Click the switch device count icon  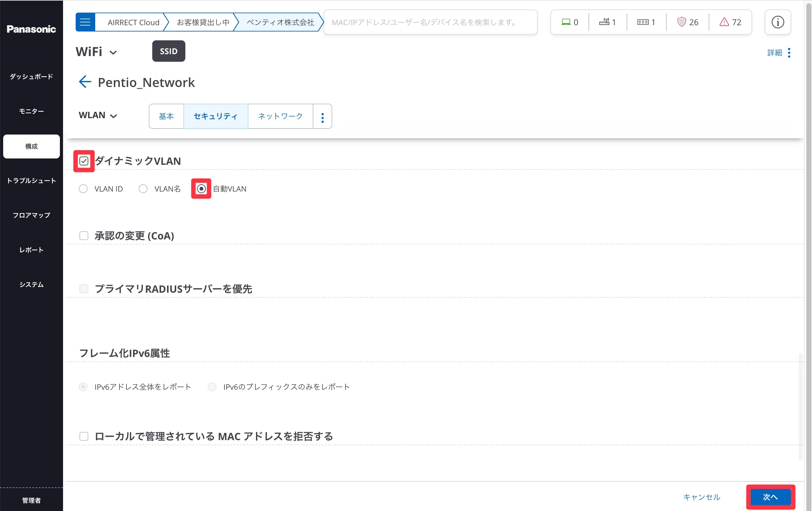pyautogui.click(x=642, y=22)
